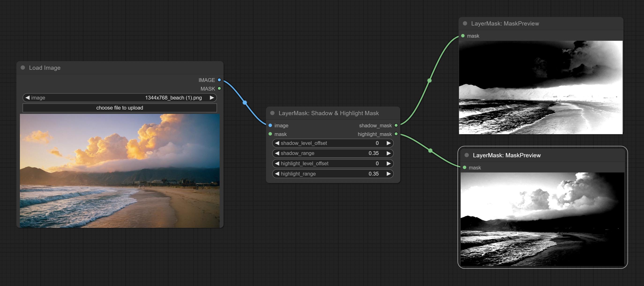Image resolution: width=644 pixels, height=286 pixels.
Task: Click the bottom MaskPreview node title
Action: (x=506, y=155)
